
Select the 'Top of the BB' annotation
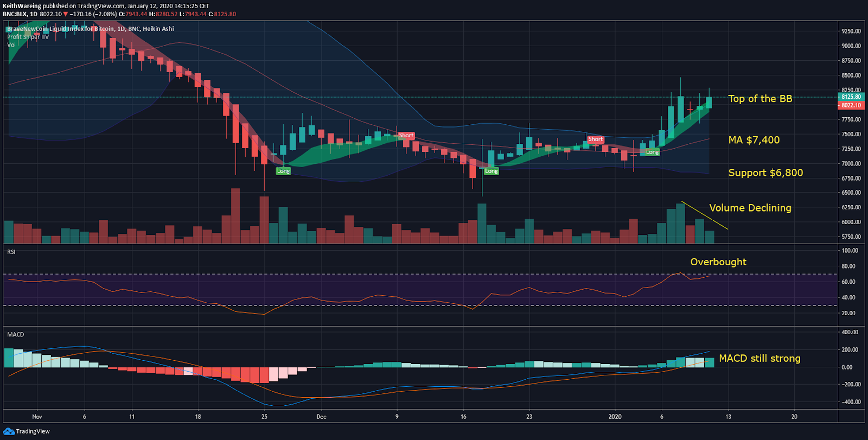point(760,99)
